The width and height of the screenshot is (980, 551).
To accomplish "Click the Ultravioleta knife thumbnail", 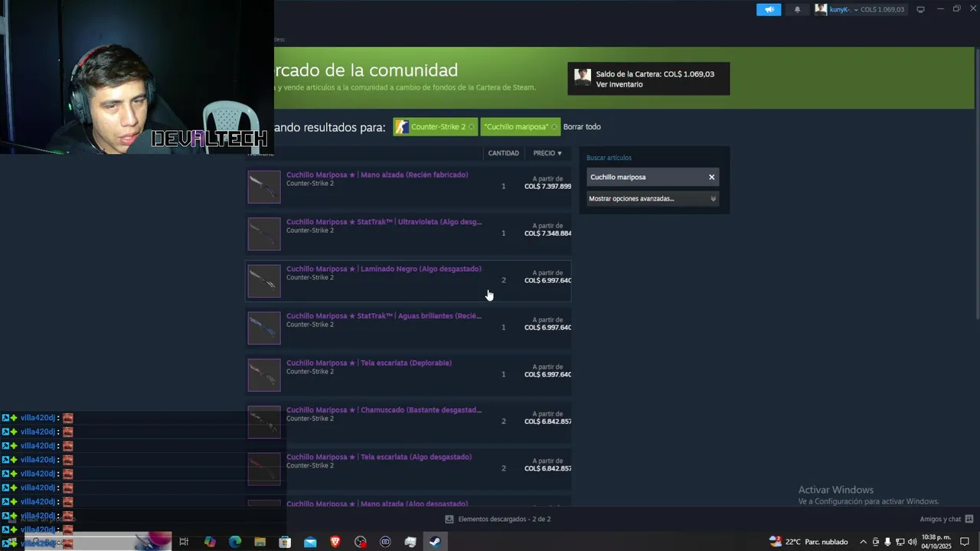I will click(264, 234).
